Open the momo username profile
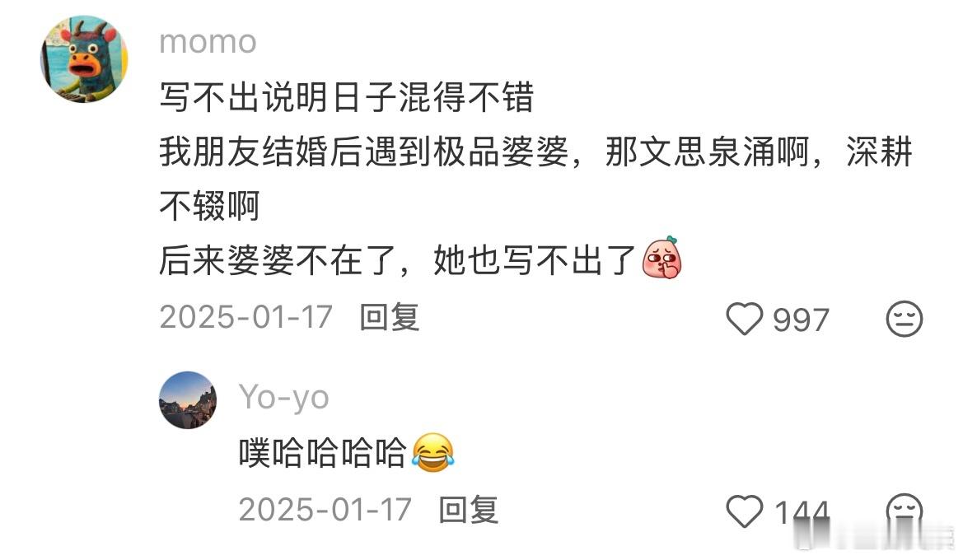This screenshot has height=560, width=963. click(x=208, y=42)
